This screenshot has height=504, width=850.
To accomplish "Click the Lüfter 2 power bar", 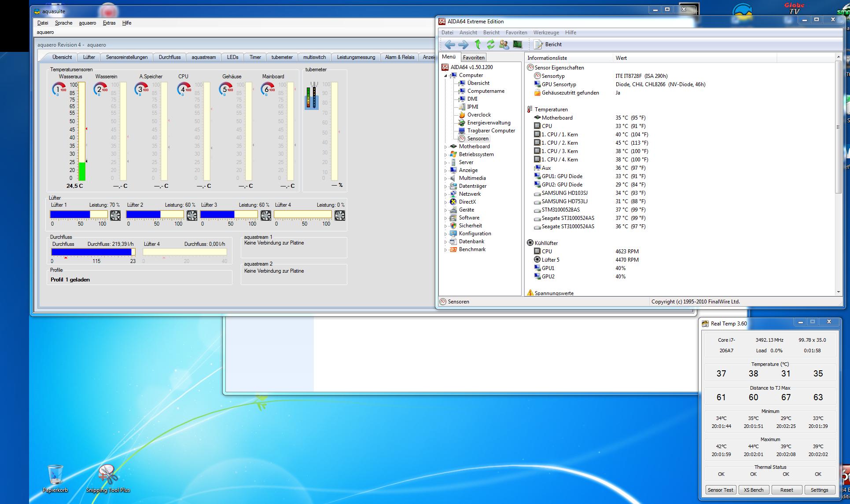I will [x=155, y=215].
